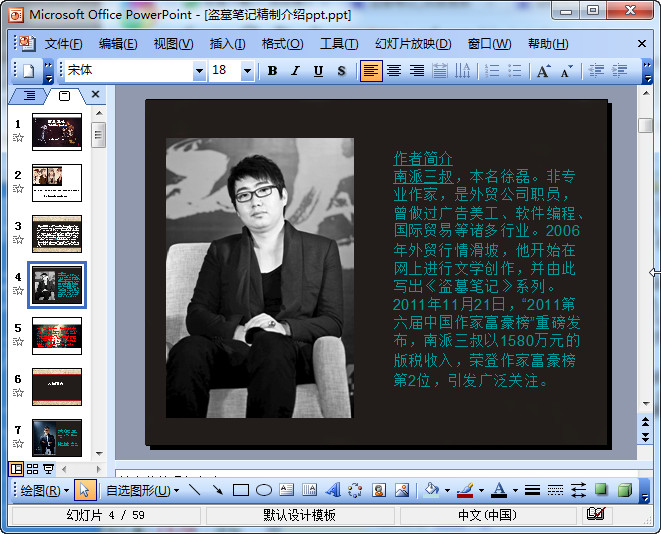Click Distribute text icon
This screenshot has height=534, width=661.
[x=440, y=71]
